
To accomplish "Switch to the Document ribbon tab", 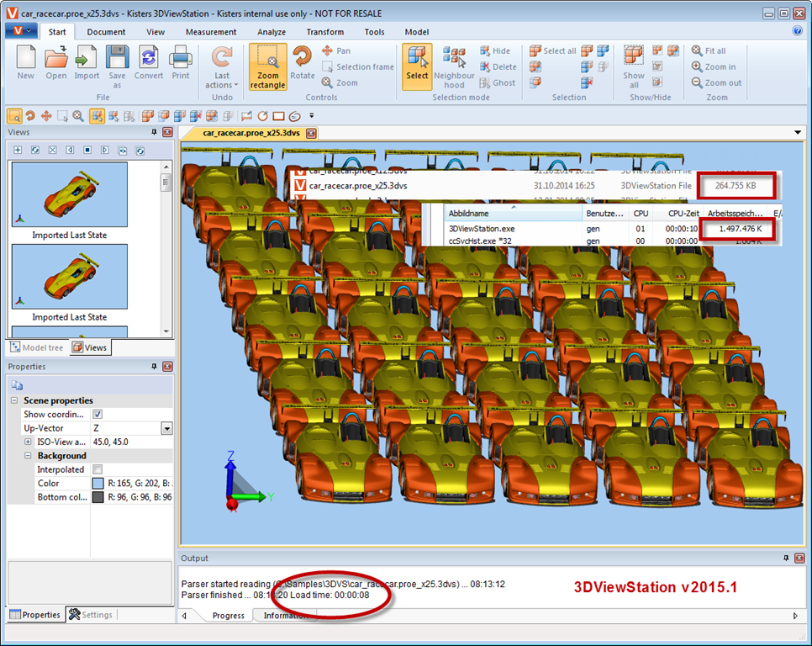I will (x=106, y=32).
